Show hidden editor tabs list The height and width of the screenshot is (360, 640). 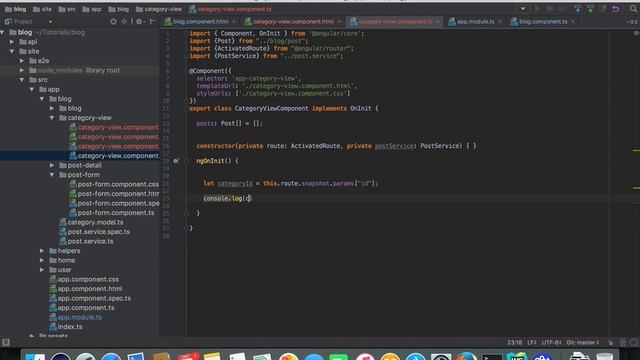(632, 22)
